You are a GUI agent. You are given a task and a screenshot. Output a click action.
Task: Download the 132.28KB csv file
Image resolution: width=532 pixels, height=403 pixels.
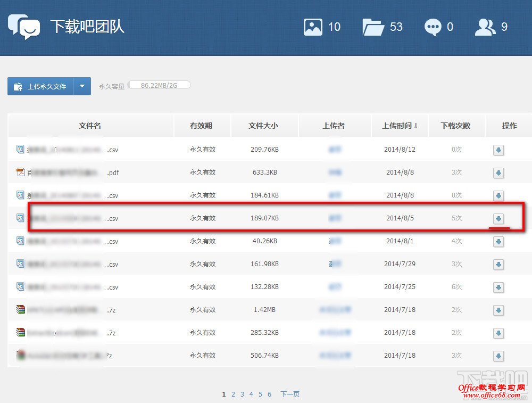(498, 287)
